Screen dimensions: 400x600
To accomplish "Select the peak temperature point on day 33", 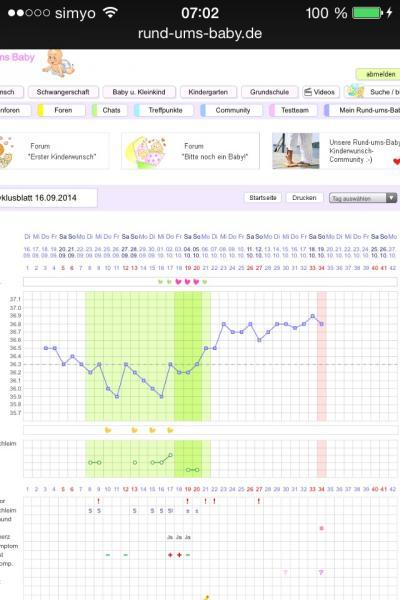I will click(313, 316).
